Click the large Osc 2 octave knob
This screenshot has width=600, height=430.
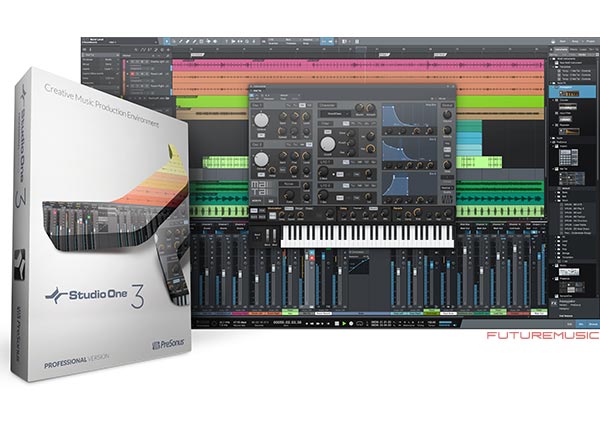pos(261,160)
